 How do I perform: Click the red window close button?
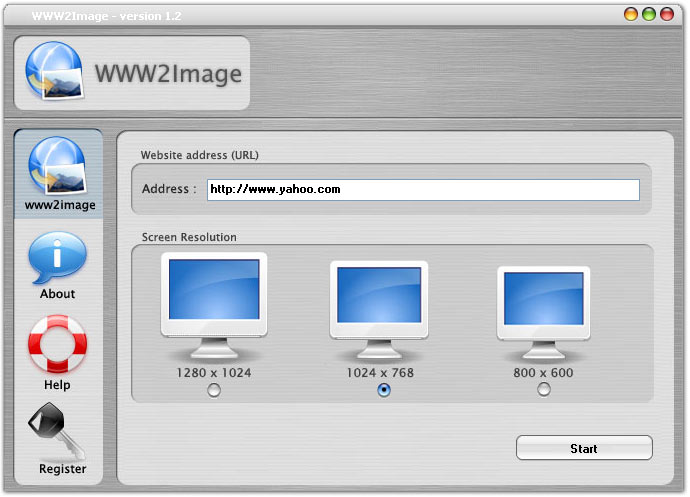click(667, 14)
